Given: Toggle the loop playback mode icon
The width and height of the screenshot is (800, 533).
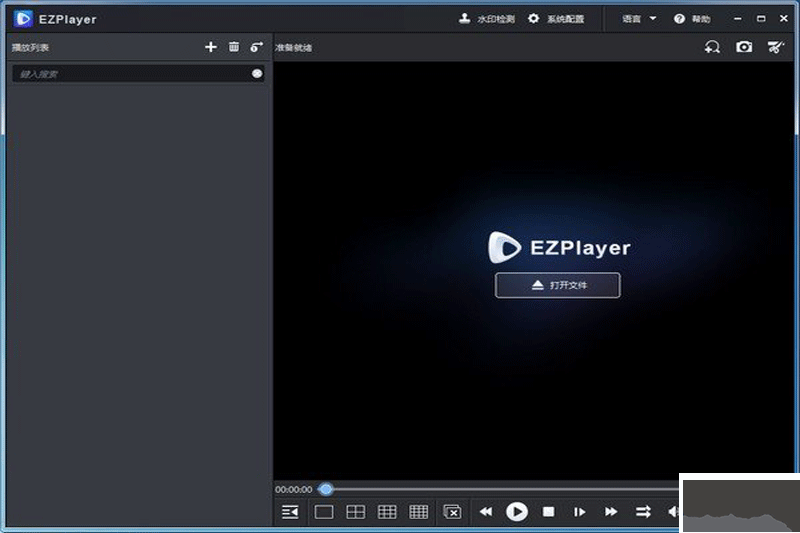Looking at the screenshot, I should (x=643, y=512).
